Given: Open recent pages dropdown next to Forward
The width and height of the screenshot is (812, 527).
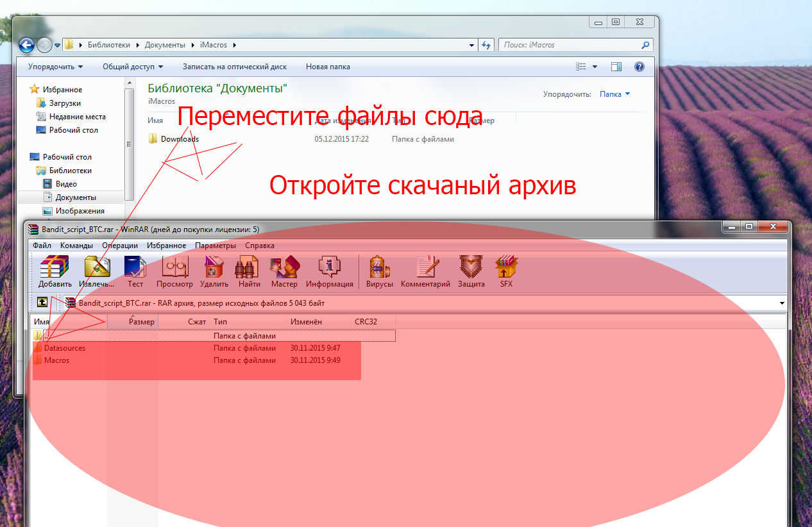Looking at the screenshot, I should coord(57,46).
